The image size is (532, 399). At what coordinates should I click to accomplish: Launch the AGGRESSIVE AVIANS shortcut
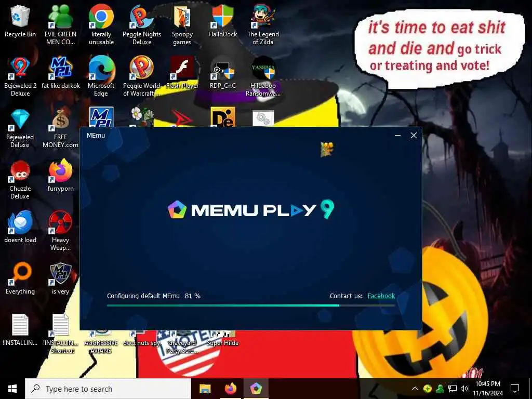pyautogui.click(x=101, y=343)
